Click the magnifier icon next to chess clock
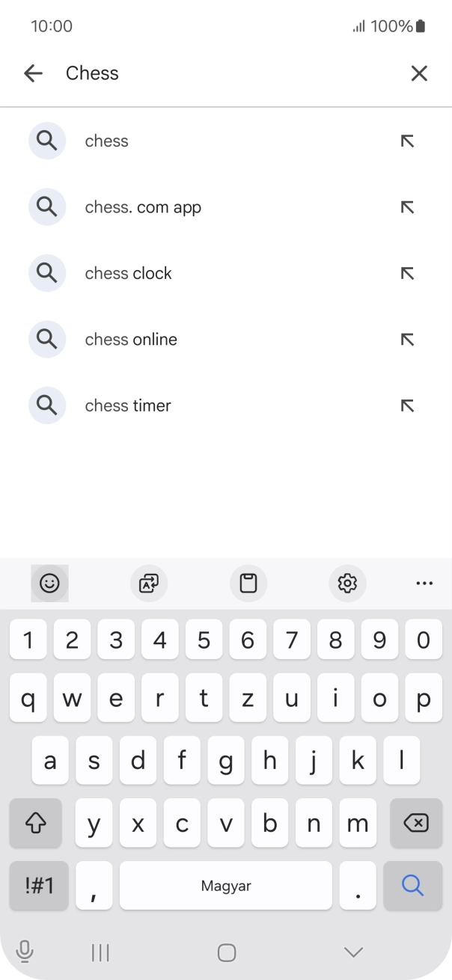452x980 pixels. click(47, 273)
